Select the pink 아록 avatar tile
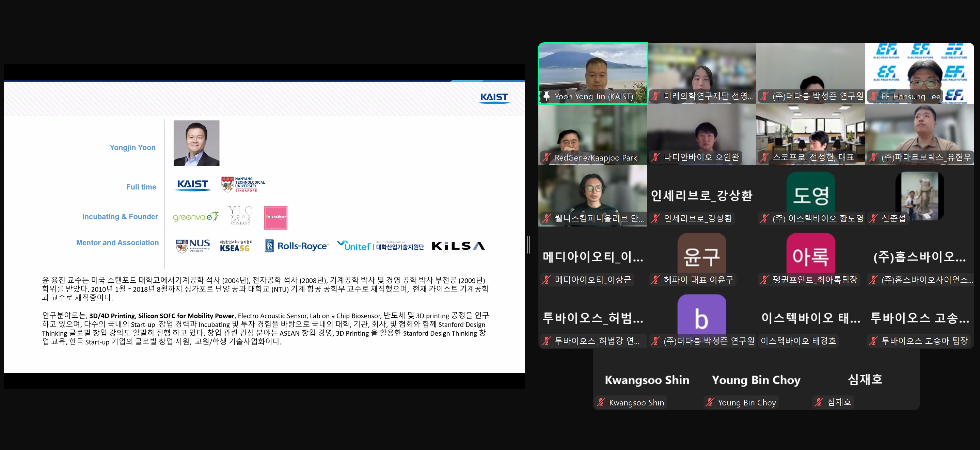This screenshot has height=450, width=980. point(810,255)
